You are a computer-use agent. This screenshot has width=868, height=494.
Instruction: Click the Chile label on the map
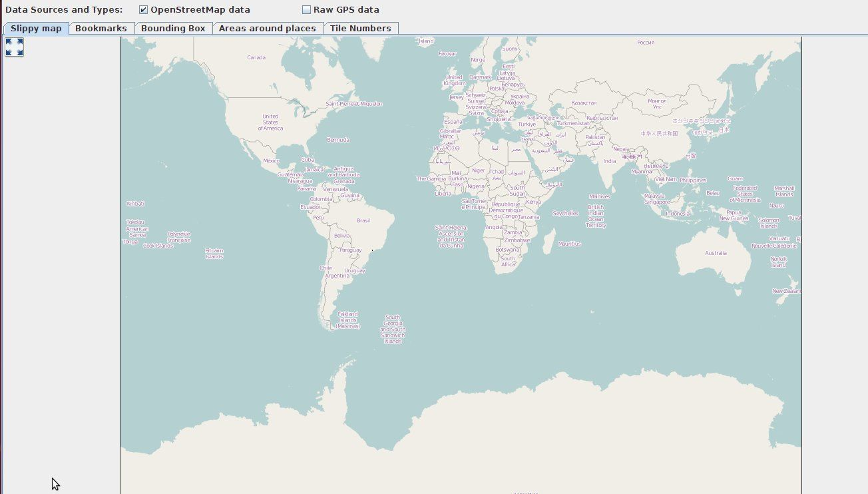pos(325,268)
